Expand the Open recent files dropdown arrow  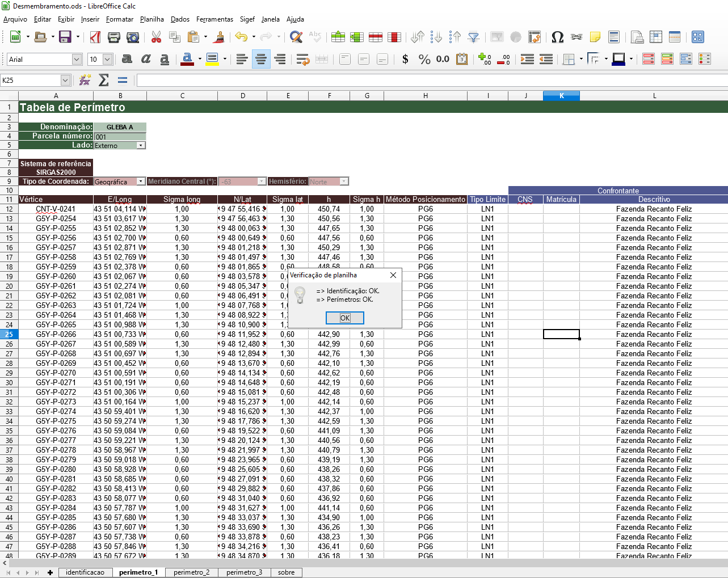click(x=52, y=37)
